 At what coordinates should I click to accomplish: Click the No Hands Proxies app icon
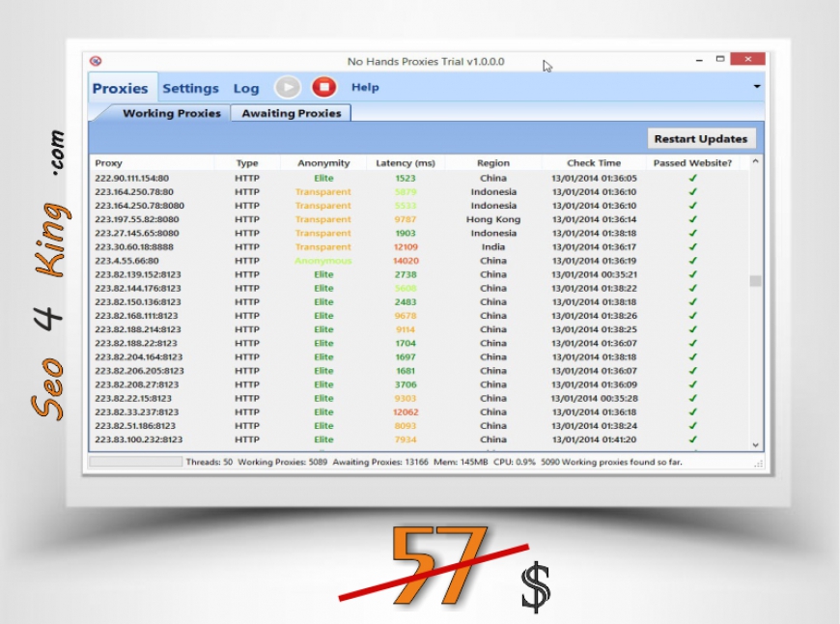click(96, 61)
